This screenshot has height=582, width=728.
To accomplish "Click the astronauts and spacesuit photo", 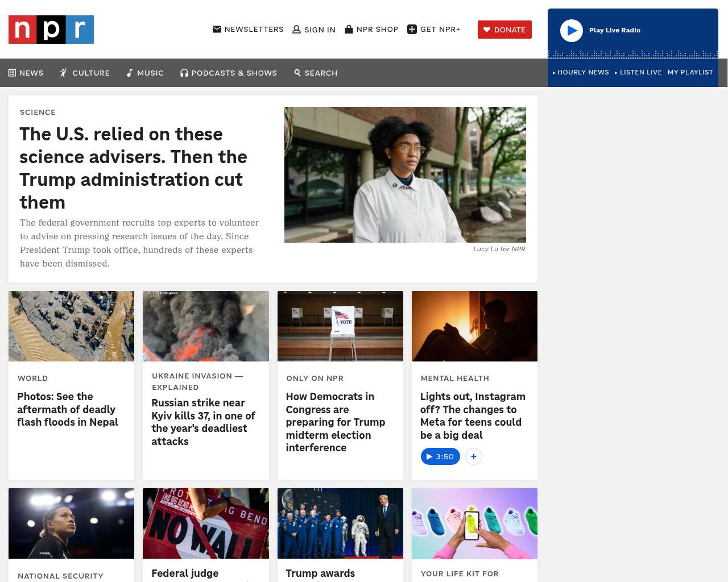I will pyautogui.click(x=340, y=523).
